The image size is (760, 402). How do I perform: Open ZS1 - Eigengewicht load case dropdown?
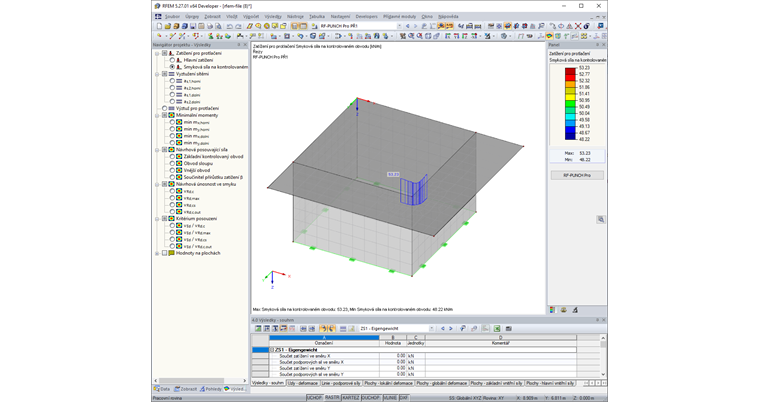pos(431,328)
